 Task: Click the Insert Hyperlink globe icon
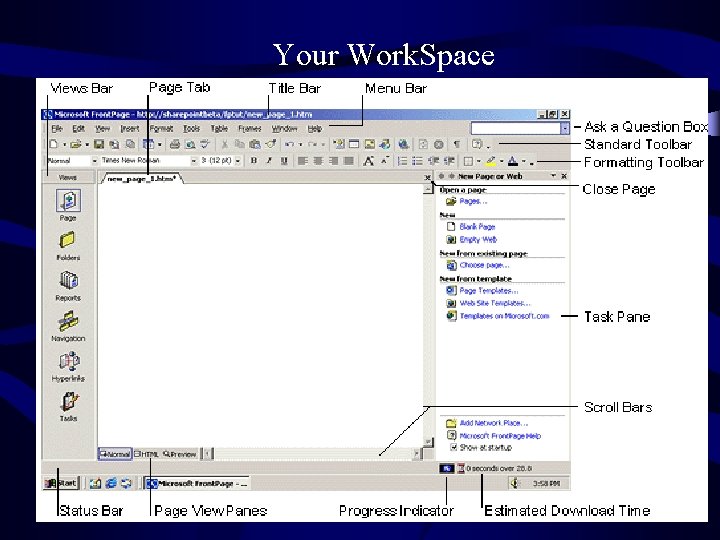[404, 144]
